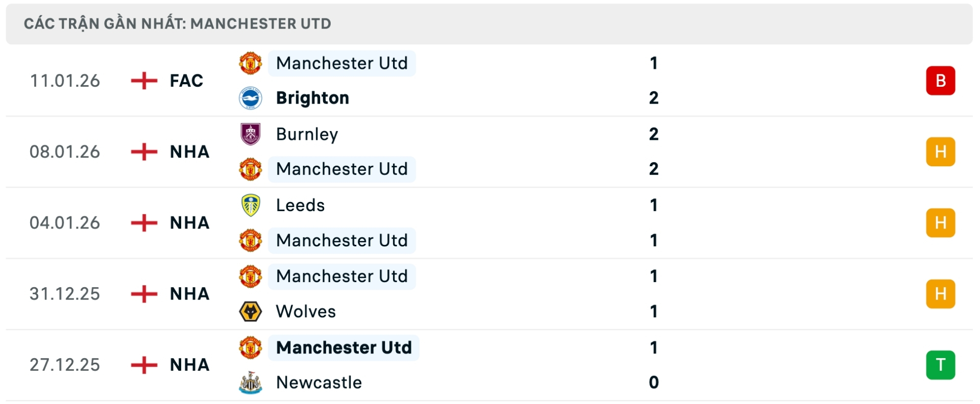Select the green T badge for the Newcastle win
Viewport: 980px width, 404px height.
pyautogui.click(x=941, y=365)
